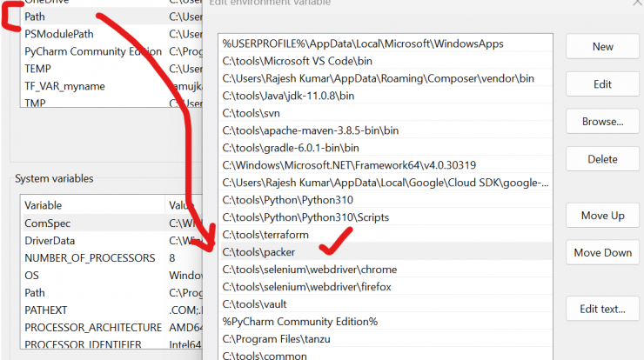Screen dimensions: 644x360
Task: Select the selenium\webdriver\firefox entry
Action: [386, 287]
